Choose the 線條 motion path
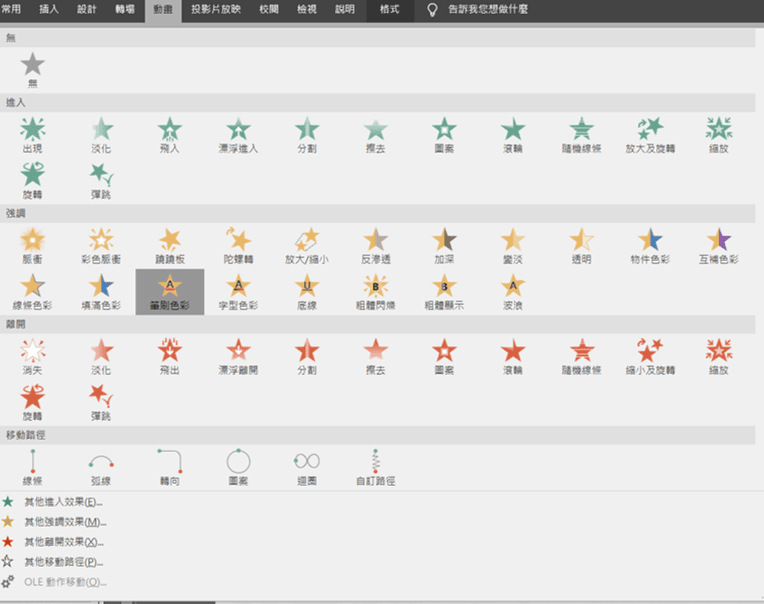The height and width of the screenshot is (604, 764). click(33, 468)
